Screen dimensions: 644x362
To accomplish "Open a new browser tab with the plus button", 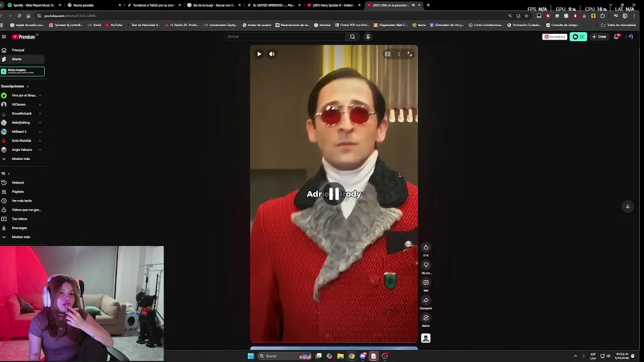I will (428, 5).
